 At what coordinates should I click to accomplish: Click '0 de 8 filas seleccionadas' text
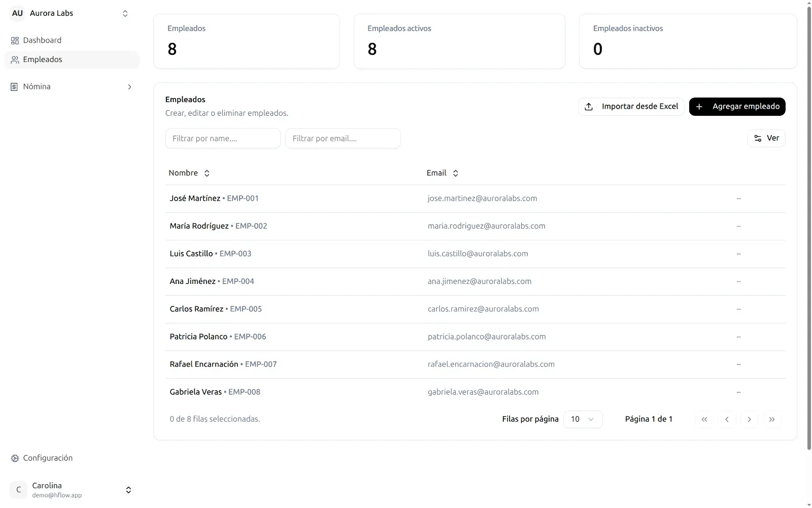pos(215,419)
